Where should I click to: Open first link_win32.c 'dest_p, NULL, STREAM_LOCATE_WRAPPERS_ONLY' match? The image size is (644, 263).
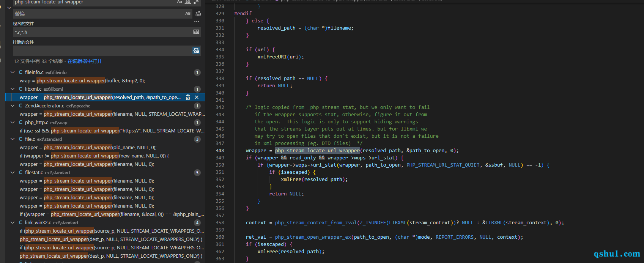[111, 239]
